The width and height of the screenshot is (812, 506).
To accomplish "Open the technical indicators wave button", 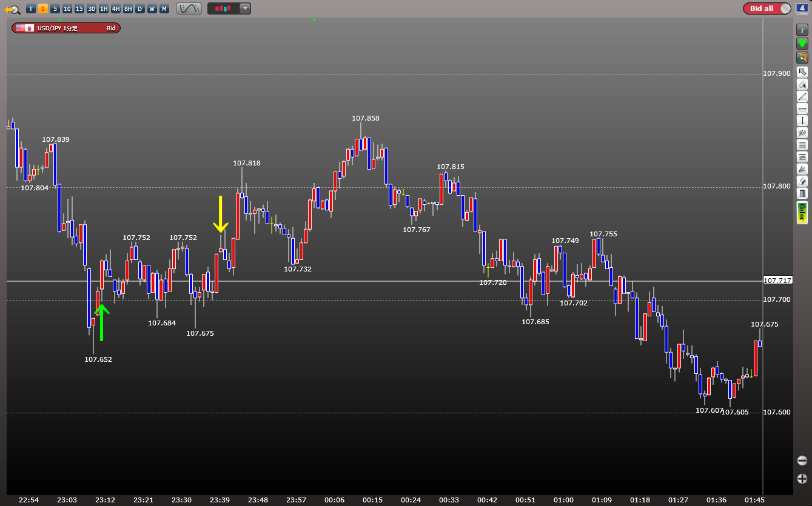I will (189, 8).
